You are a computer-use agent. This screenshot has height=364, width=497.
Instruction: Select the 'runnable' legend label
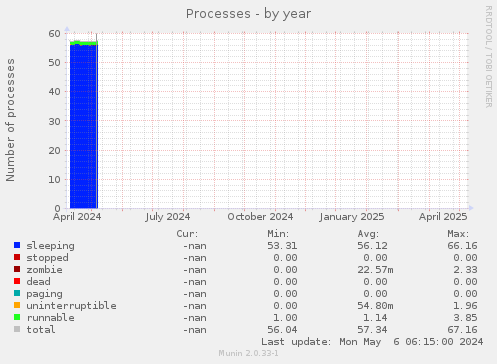[51, 318]
